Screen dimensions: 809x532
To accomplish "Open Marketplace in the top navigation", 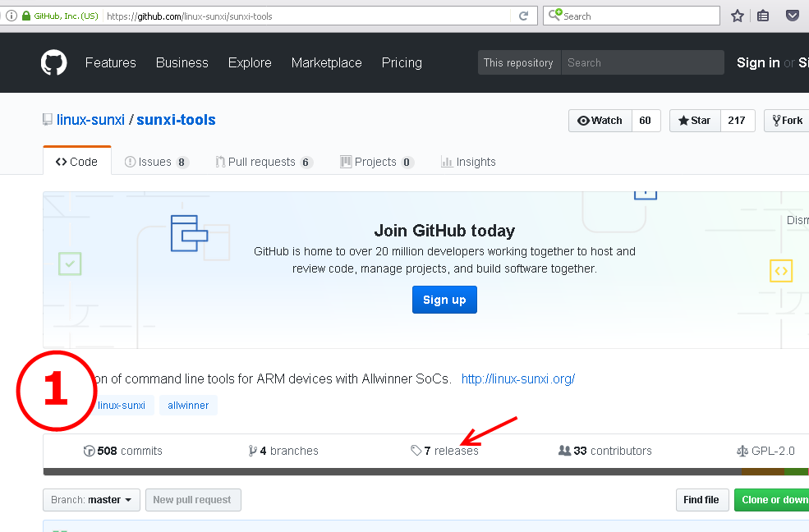I will point(327,63).
